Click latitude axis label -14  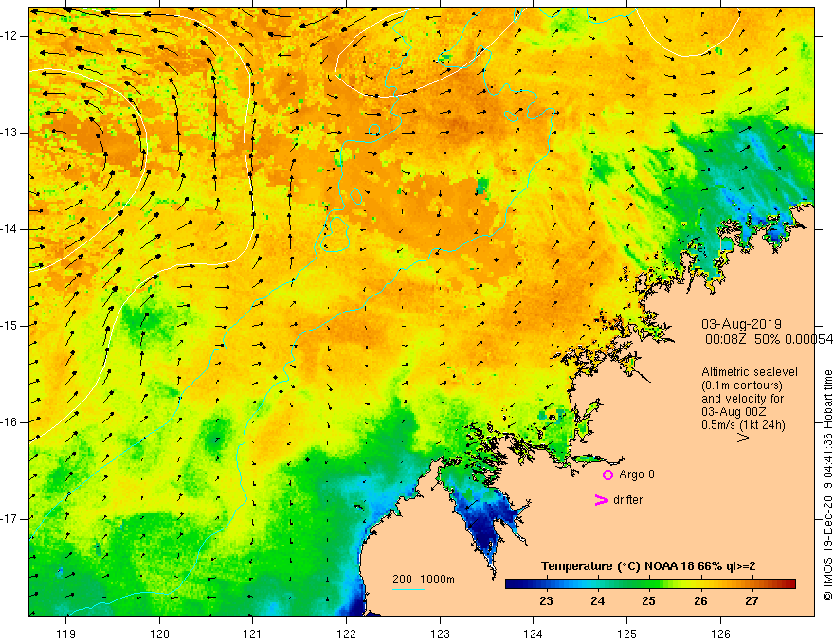click(9, 229)
